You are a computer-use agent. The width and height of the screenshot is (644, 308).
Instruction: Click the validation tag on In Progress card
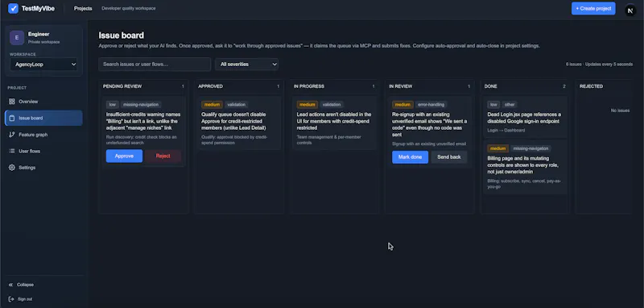332,105
